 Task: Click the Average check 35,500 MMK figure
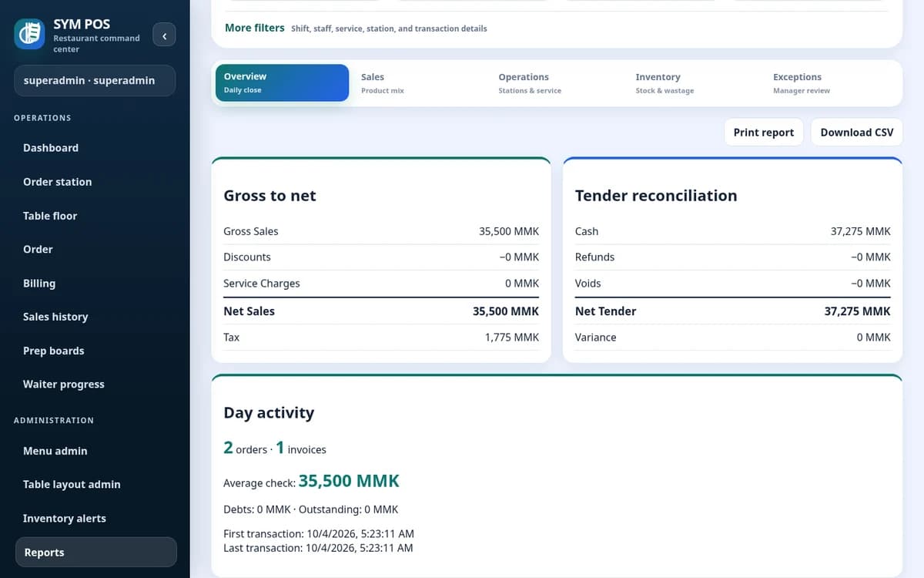pyautogui.click(x=349, y=481)
